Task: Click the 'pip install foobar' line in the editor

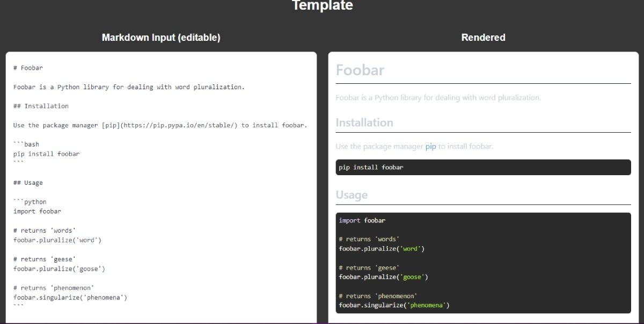Action: click(46, 153)
